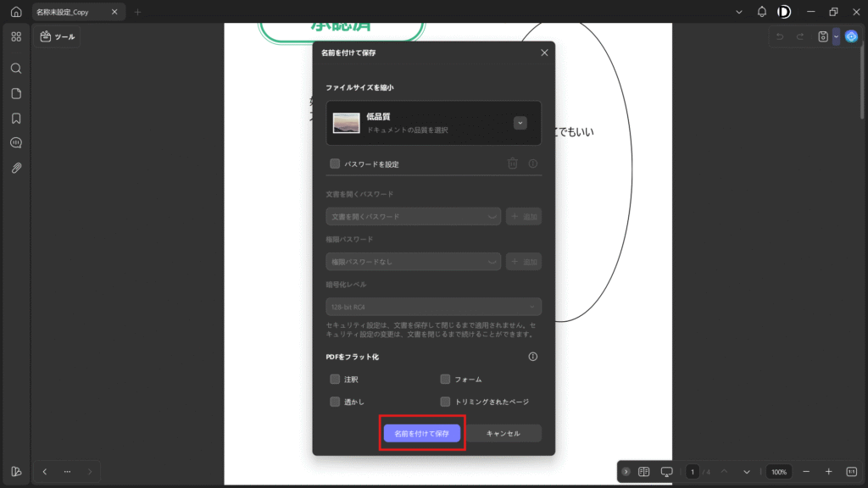Image resolution: width=868 pixels, height=488 pixels.
Task: Click the PDF flatten info icon
Action: [x=533, y=357]
